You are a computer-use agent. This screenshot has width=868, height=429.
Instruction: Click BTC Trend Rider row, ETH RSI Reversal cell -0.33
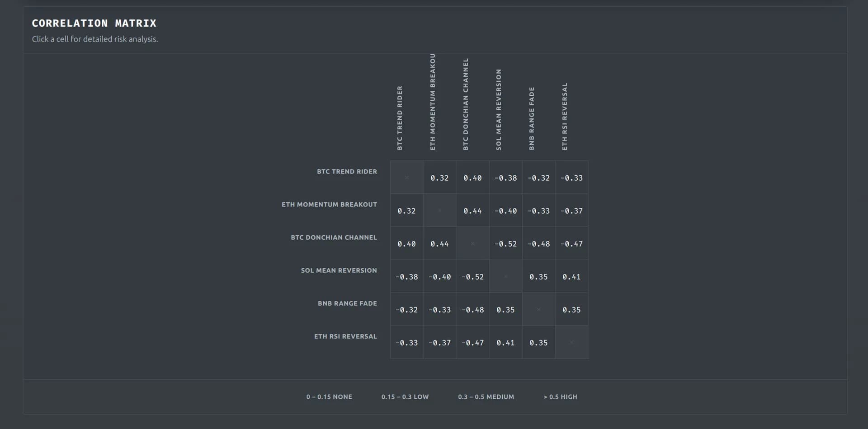coord(571,177)
